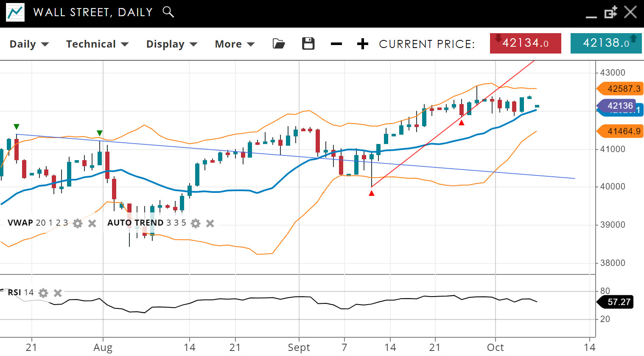
Task: Open RSI indicator settings gear
Action: coord(43,293)
